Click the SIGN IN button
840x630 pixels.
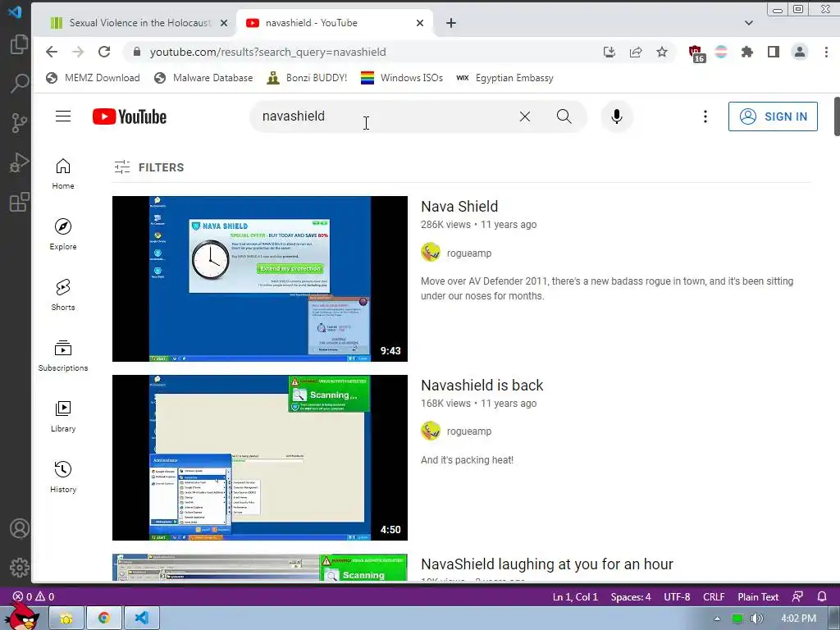pyautogui.click(x=773, y=116)
